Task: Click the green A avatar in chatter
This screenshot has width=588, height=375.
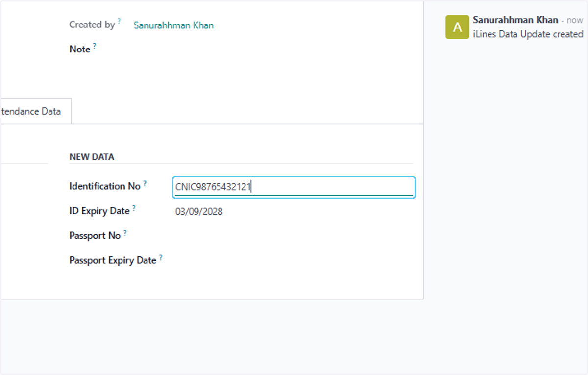Action: tap(457, 27)
